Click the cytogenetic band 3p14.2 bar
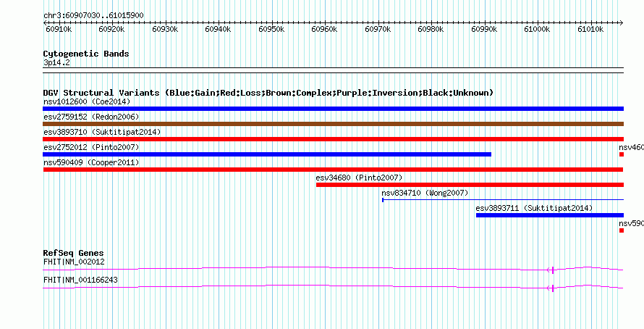Screen dimensions: 644x329 coord(333,70)
